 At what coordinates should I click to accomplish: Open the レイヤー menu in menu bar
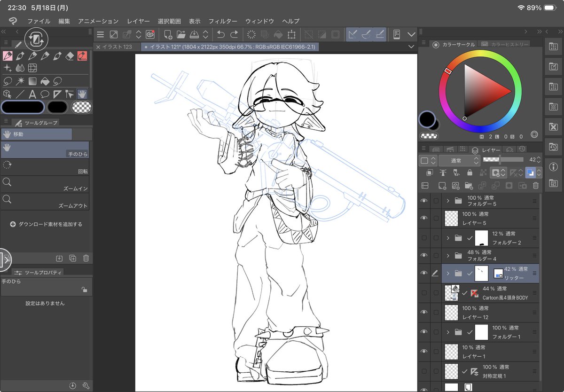click(138, 21)
